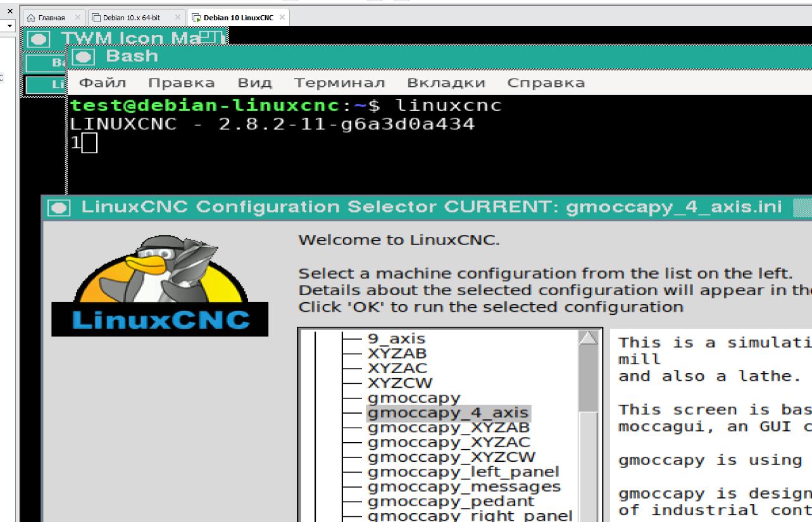Choose the gmoccapy_pedant configuration

tap(451, 501)
